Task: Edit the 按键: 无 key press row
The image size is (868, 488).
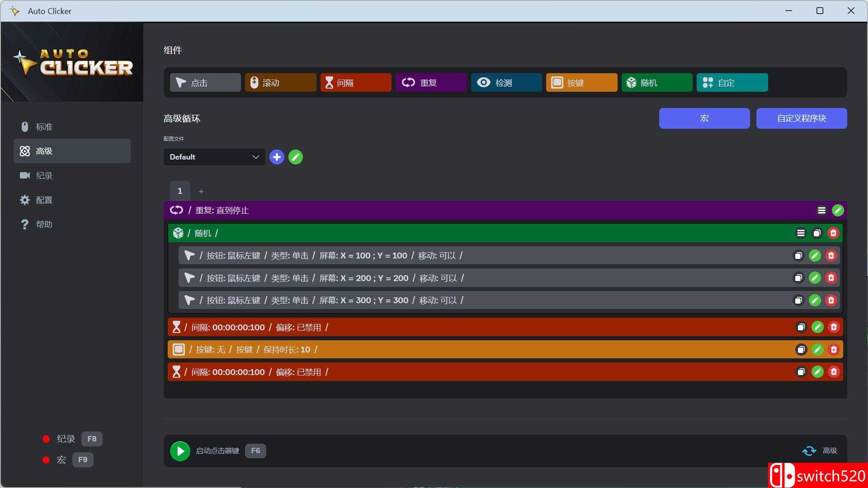Action: click(817, 349)
